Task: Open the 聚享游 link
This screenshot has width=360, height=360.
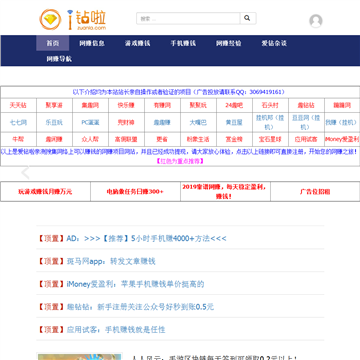Action: coord(54,105)
